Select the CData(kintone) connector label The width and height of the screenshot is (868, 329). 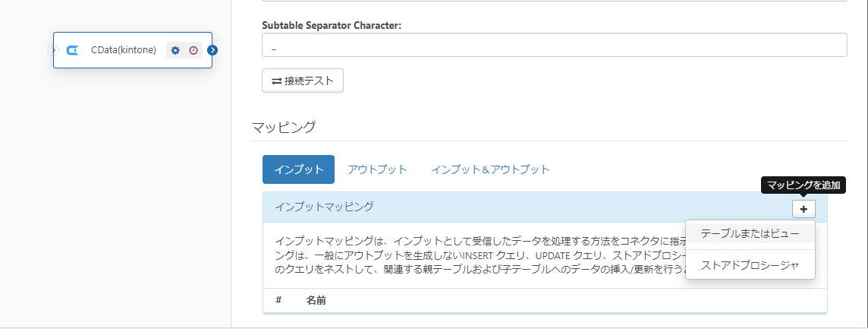123,50
